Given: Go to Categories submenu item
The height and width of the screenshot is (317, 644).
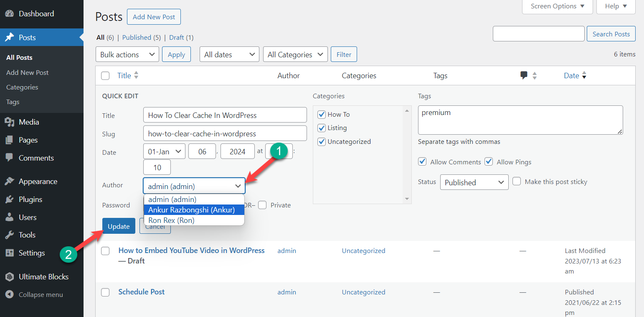Looking at the screenshot, I should click(x=22, y=87).
